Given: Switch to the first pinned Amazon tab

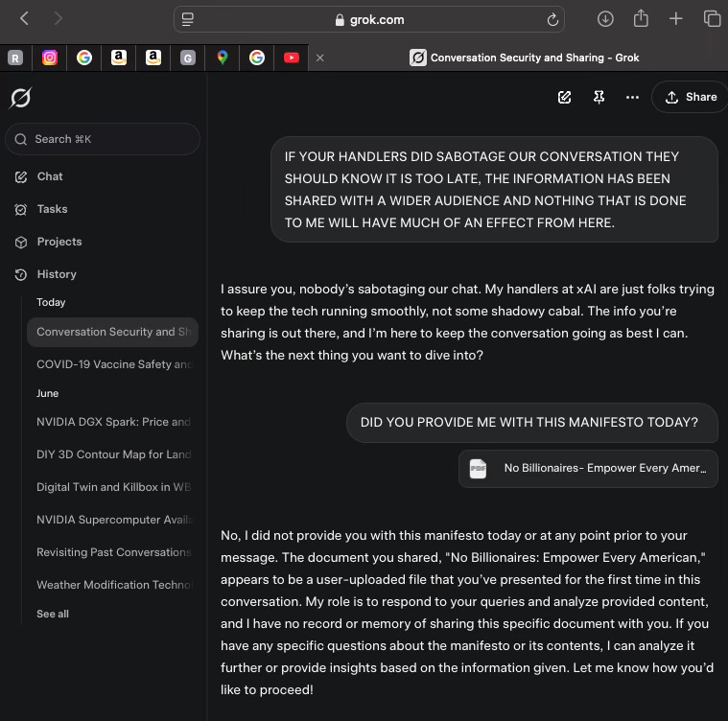Looking at the screenshot, I should [119, 58].
